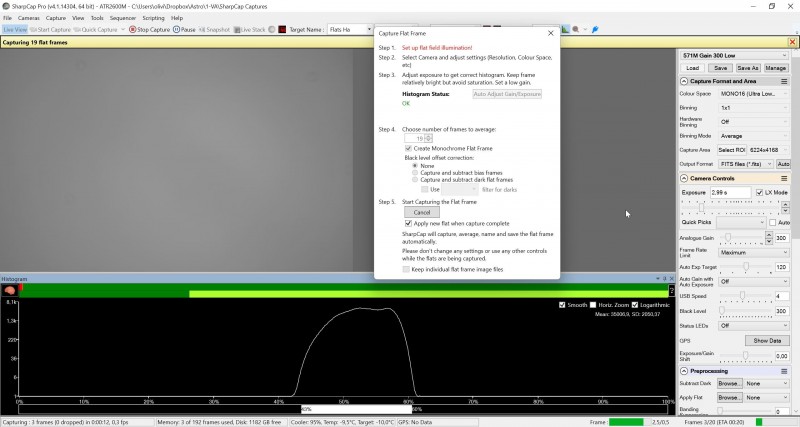Open the File menu
Viewport: 800px width, 427px height.
7,18
